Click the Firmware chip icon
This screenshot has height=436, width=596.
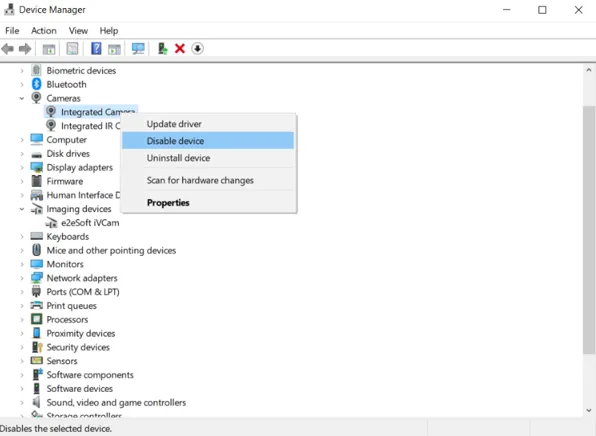click(36, 181)
